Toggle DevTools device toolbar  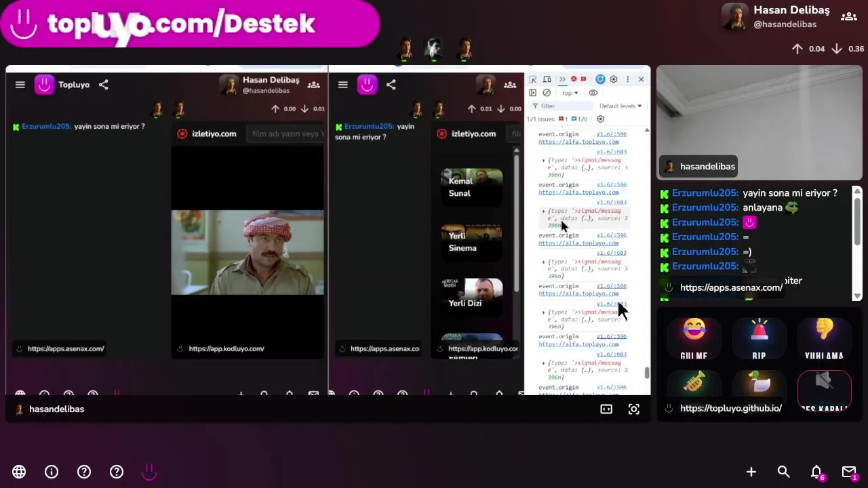click(x=547, y=79)
